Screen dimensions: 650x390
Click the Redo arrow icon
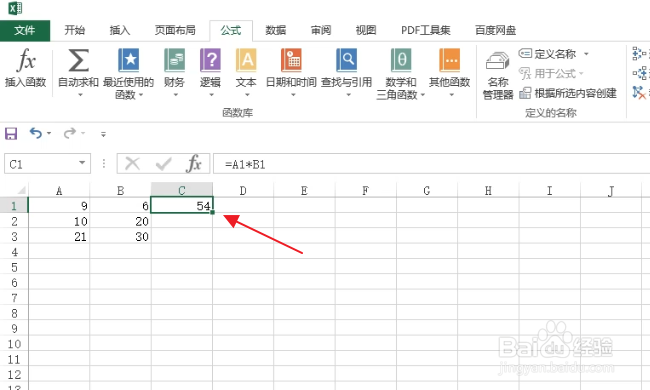70,133
